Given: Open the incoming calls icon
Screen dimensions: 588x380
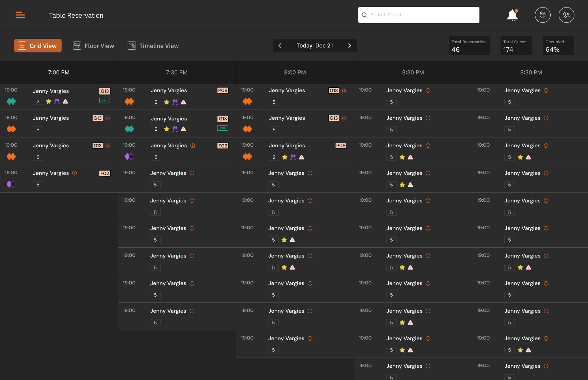Looking at the screenshot, I should pyautogui.click(x=567, y=15).
